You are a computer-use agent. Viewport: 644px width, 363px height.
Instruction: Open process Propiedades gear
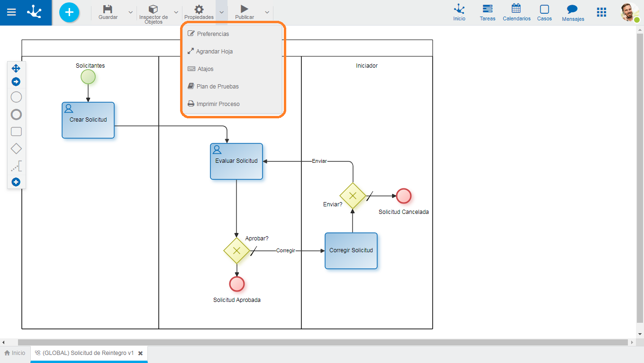click(199, 12)
